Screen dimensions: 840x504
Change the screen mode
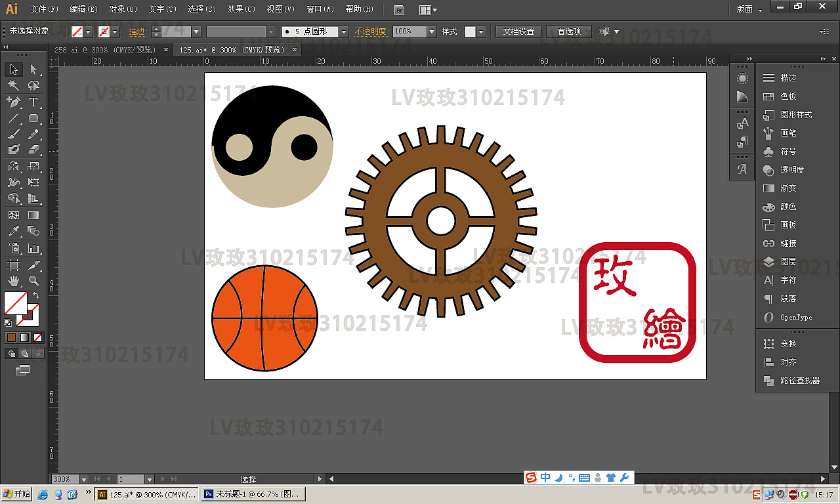tap(23, 371)
